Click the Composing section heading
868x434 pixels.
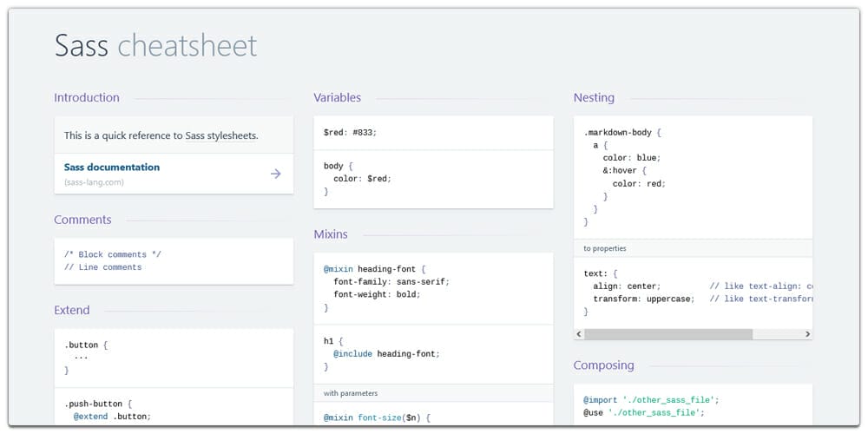603,365
